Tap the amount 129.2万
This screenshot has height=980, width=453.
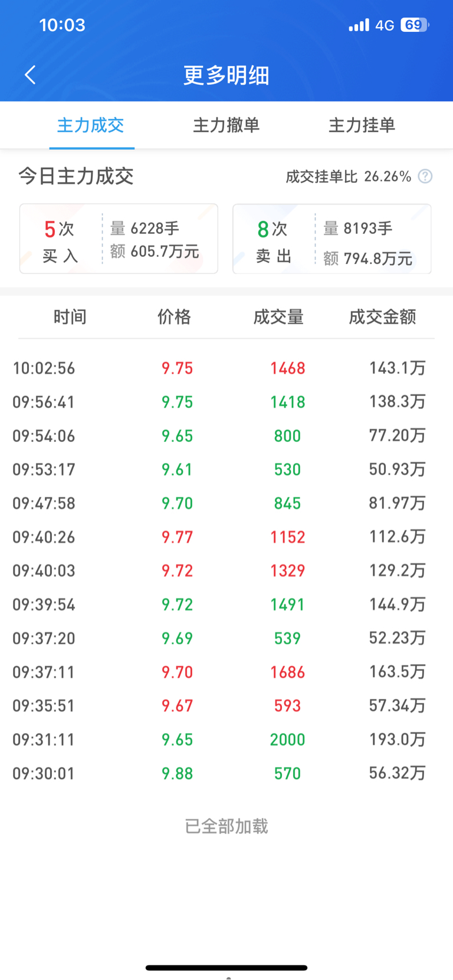pyautogui.click(x=398, y=570)
